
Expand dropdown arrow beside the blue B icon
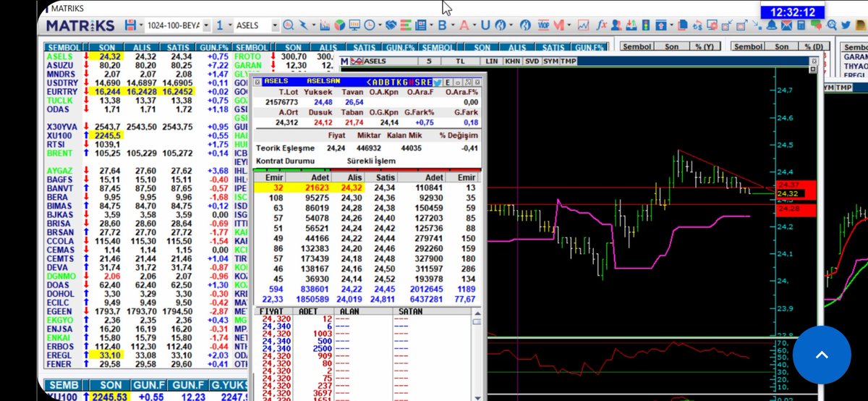coord(453,25)
